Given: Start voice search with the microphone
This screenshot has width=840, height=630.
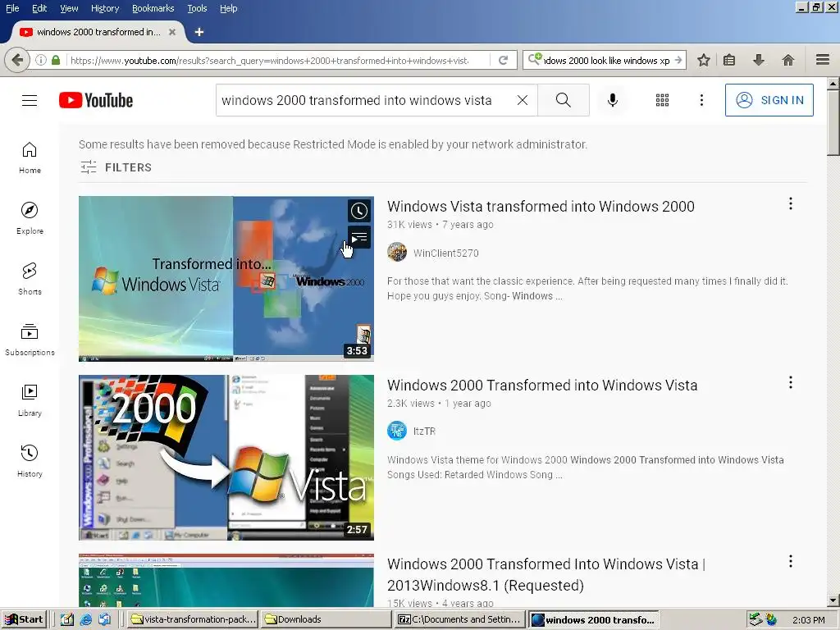Looking at the screenshot, I should (613, 100).
